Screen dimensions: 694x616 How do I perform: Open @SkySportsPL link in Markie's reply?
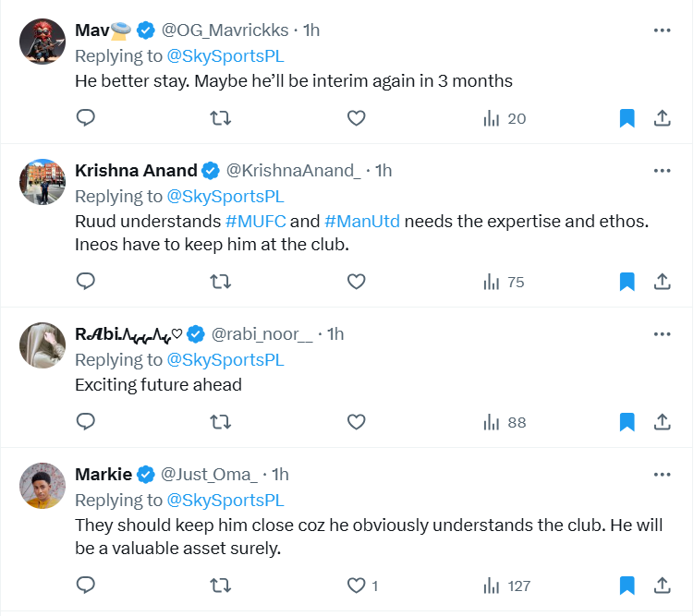(x=225, y=500)
